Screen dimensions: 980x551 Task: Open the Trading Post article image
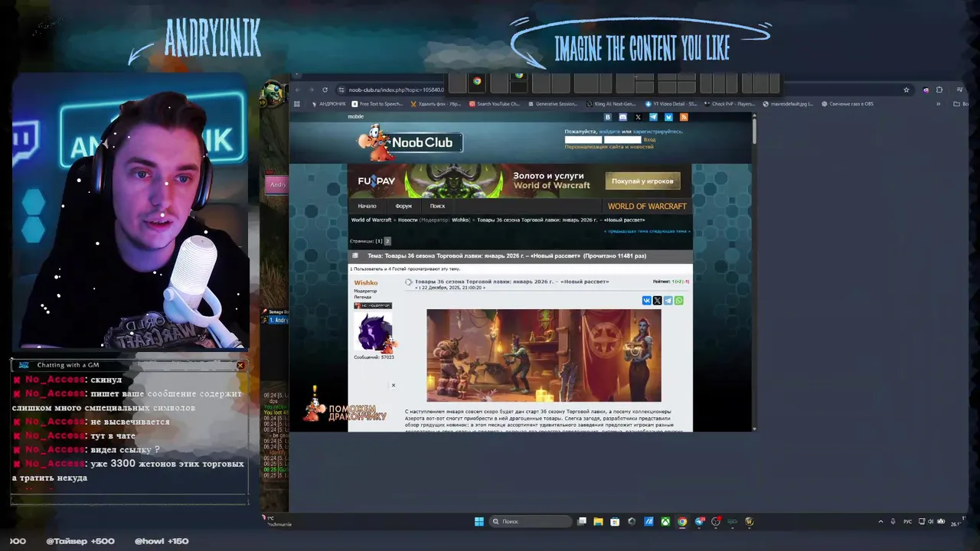[544, 355]
